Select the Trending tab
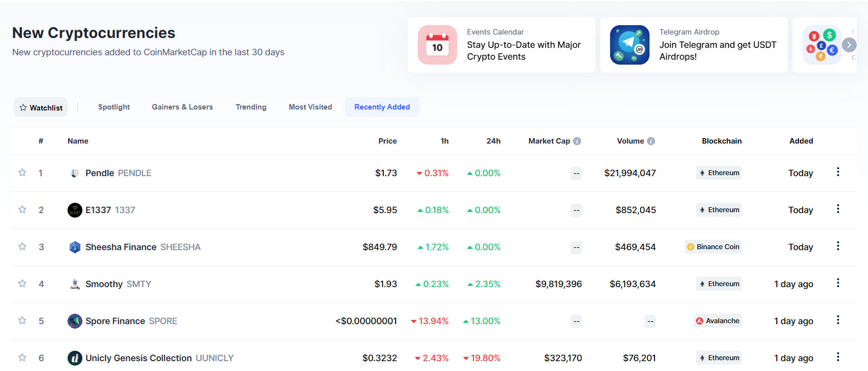The image size is (868, 371). [x=251, y=107]
